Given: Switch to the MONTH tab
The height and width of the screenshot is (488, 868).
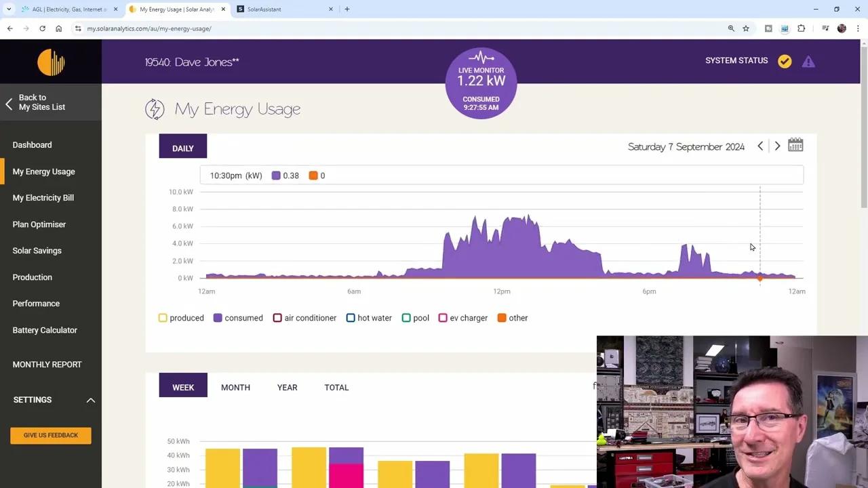Looking at the screenshot, I should point(235,387).
